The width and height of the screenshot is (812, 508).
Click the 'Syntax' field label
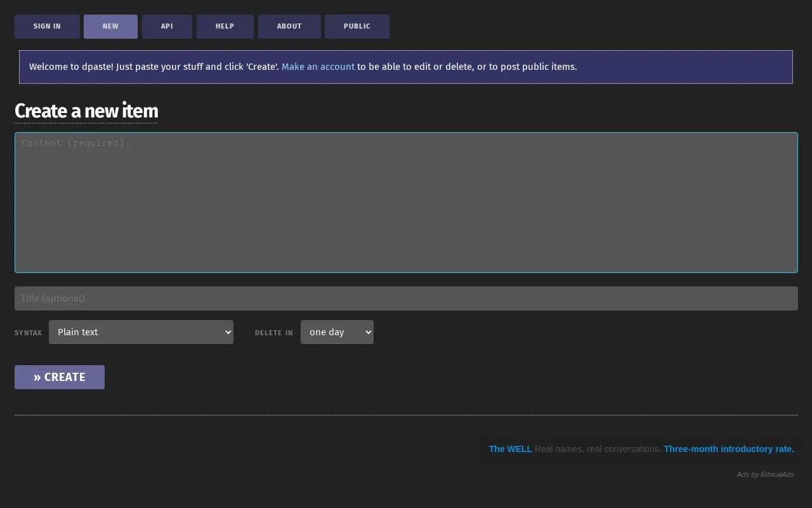coord(28,333)
